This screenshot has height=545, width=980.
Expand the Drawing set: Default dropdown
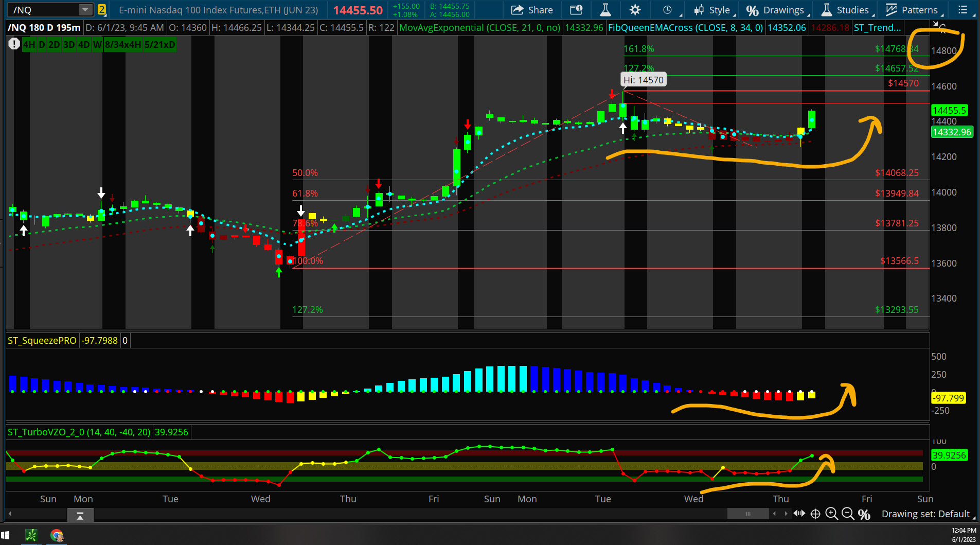coord(926,514)
